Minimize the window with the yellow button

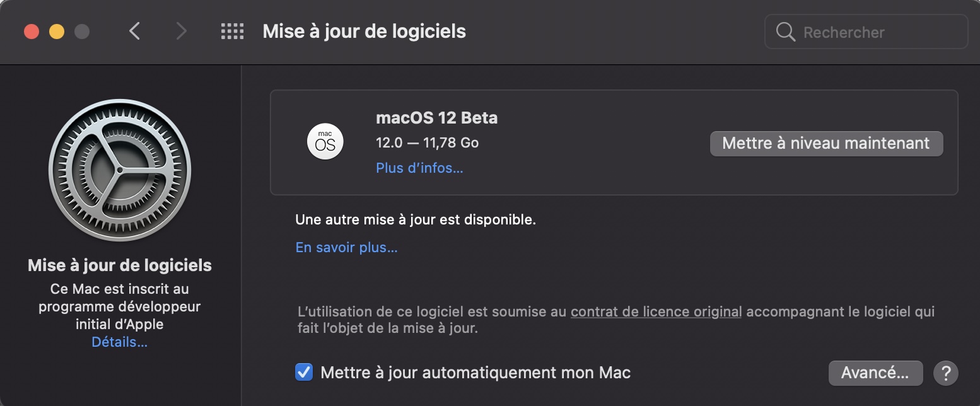coord(57,32)
